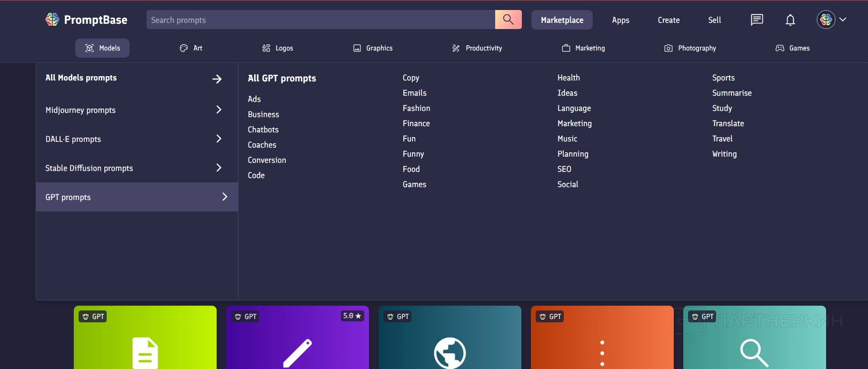Screen dimensions: 868x369
Task: Select the Photography category tab
Action: [690, 48]
